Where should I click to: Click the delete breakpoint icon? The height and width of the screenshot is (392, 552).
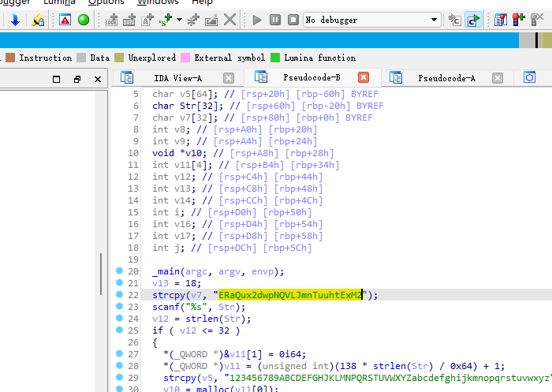tap(537, 20)
